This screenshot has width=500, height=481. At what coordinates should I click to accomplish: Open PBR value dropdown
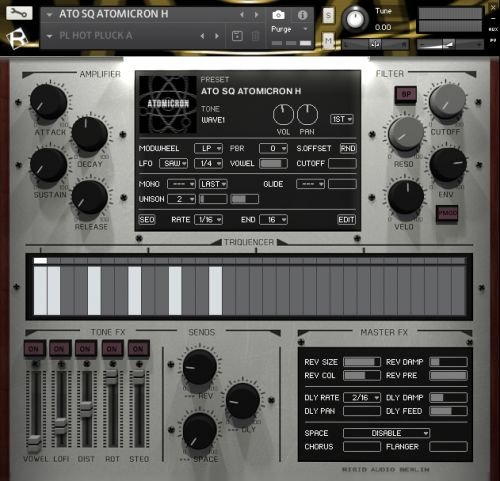pyautogui.click(x=273, y=148)
